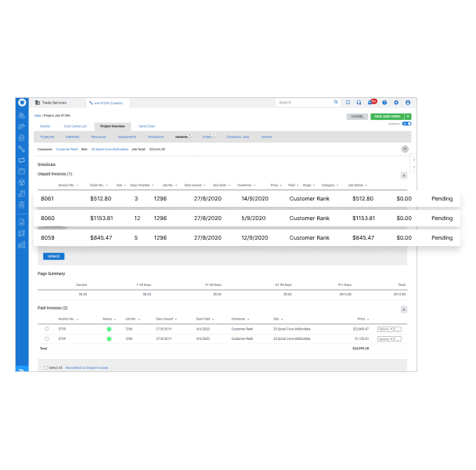Click the ellipsis button for invoice 5755
This screenshot has width=476, height=470.
click(x=398, y=329)
